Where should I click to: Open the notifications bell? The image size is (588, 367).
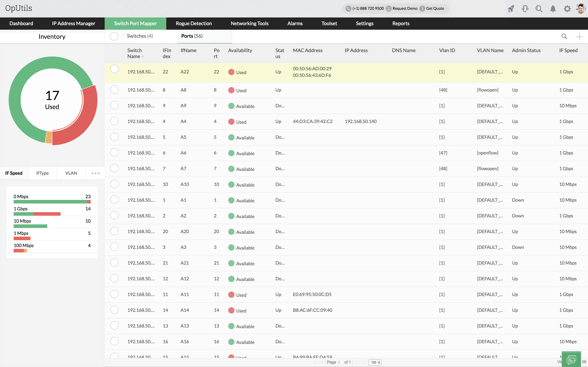click(x=553, y=9)
